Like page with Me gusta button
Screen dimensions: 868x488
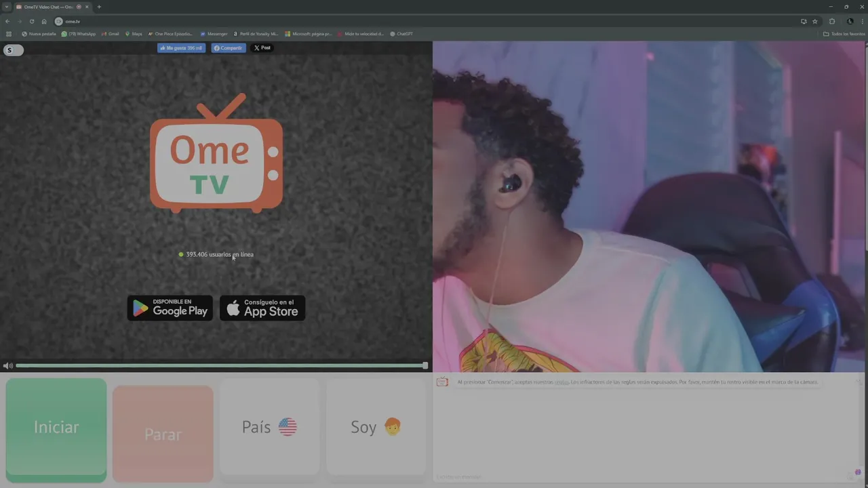click(181, 48)
